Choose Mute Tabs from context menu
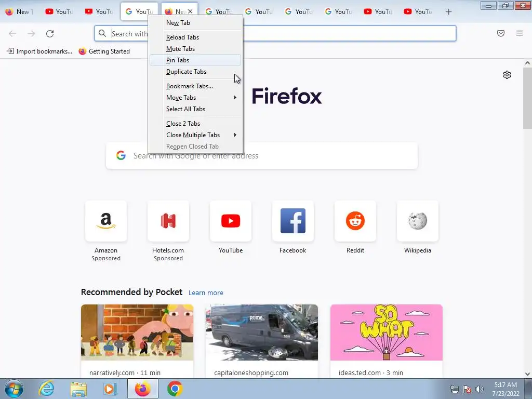 click(195, 49)
